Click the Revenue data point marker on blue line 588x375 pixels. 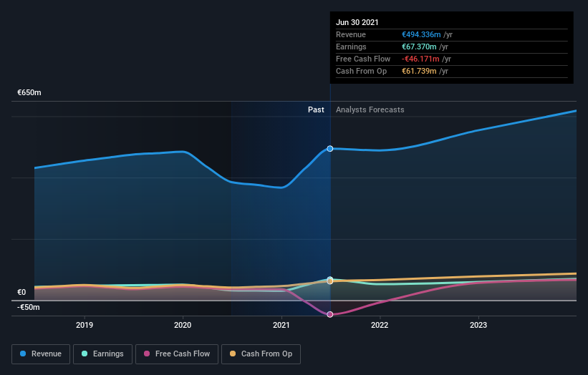pos(330,149)
